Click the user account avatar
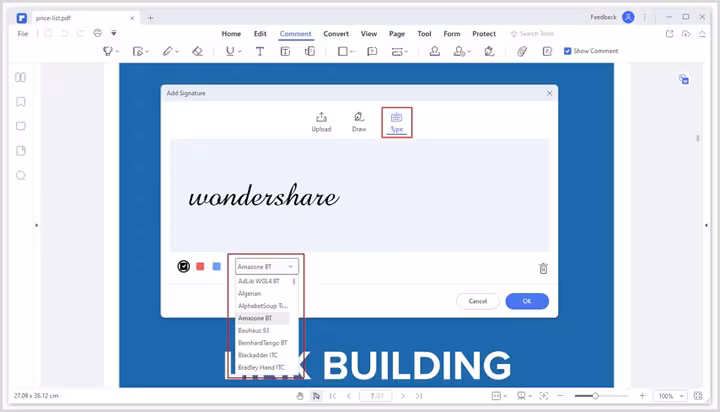The height and width of the screenshot is (412, 720). (x=628, y=17)
